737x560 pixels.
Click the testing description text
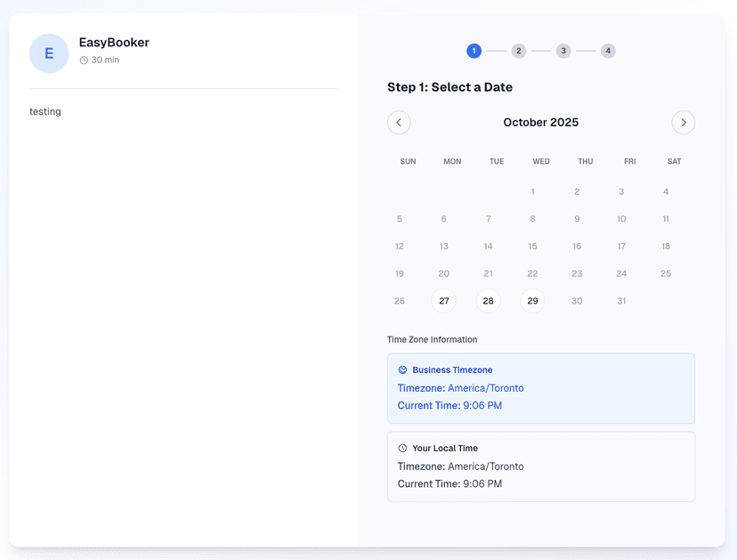pos(45,111)
